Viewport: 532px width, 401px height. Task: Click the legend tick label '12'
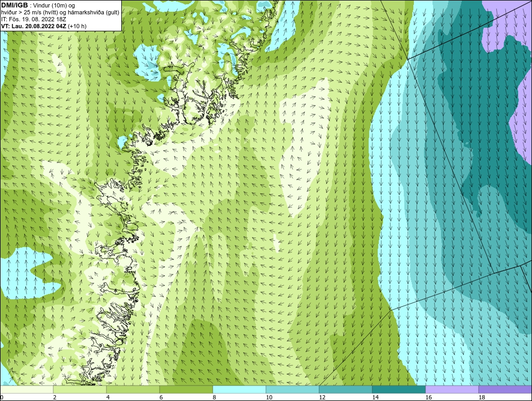click(322, 397)
